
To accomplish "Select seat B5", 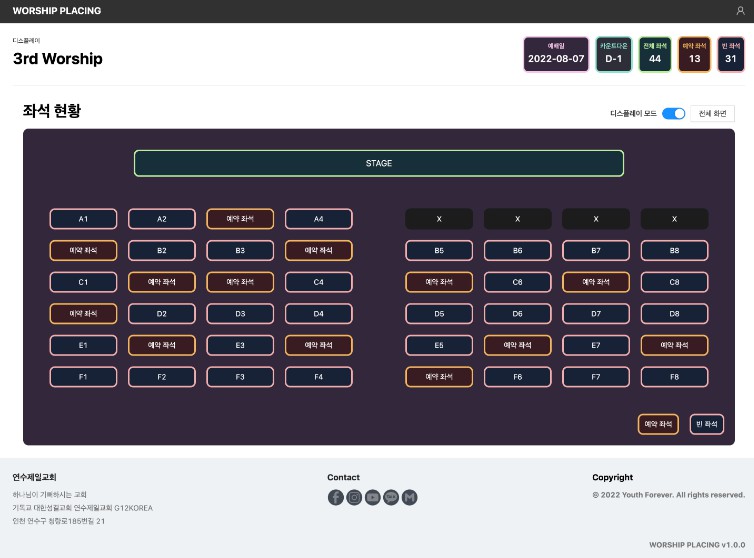I will pyautogui.click(x=439, y=251).
